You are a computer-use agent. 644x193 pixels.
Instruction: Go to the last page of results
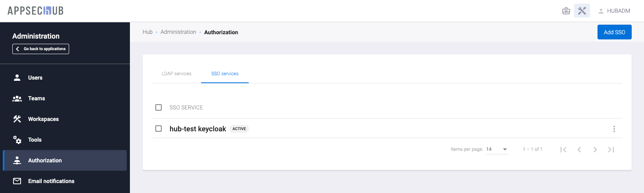click(x=611, y=150)
